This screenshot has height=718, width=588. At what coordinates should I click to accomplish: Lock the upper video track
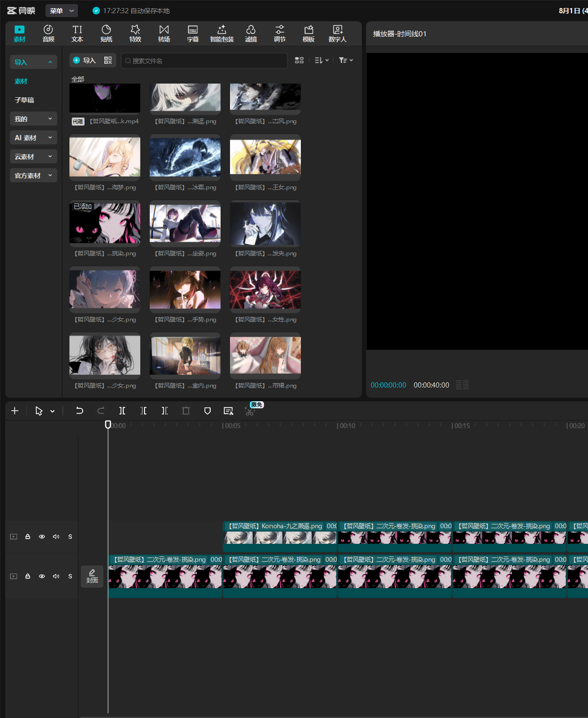point(28,537)
